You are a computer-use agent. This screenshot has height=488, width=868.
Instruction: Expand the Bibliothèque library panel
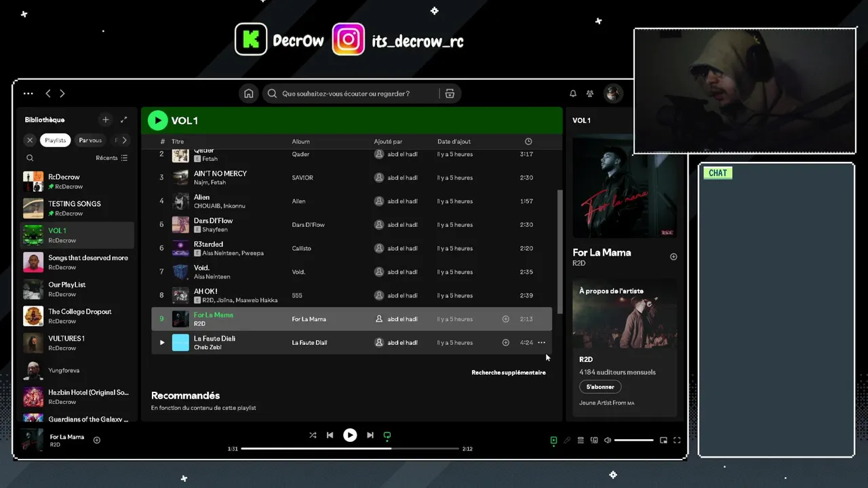123,120
